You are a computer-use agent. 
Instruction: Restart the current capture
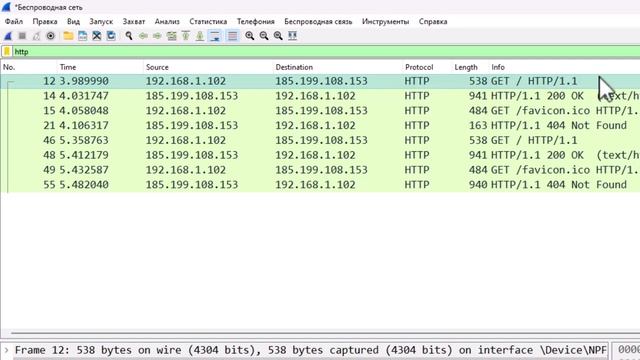pyautogui.click(x=36, y=36)
